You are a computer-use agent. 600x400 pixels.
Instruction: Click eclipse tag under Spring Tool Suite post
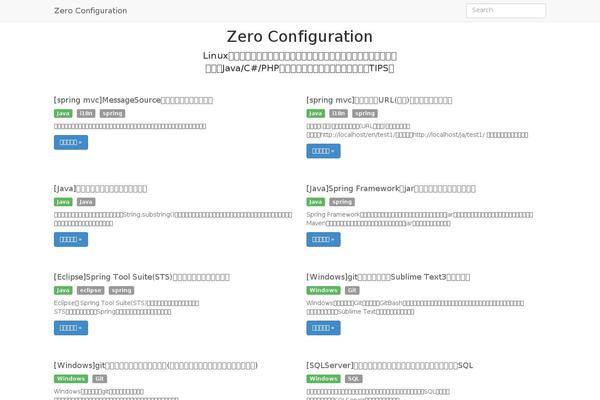[91, 291]
